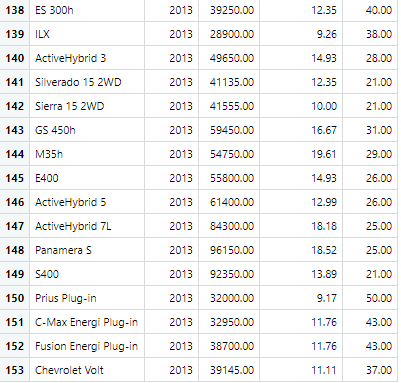
Task: Select row header 142
Action: tap(15, 106)
